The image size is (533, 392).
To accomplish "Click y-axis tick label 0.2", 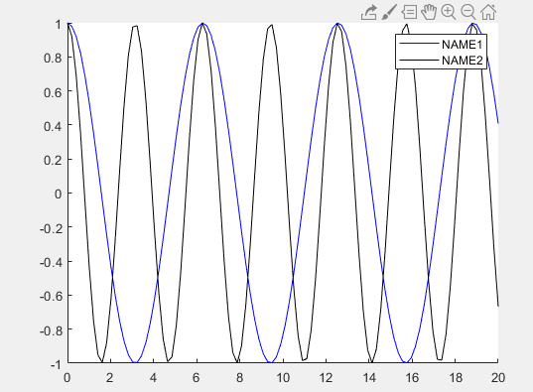I will point(53,160).
